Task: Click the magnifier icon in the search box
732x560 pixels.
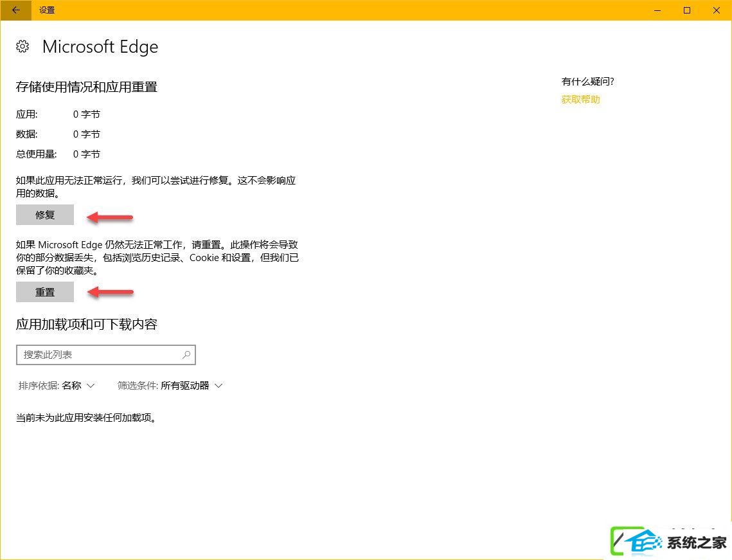Action: coord(186,354)
